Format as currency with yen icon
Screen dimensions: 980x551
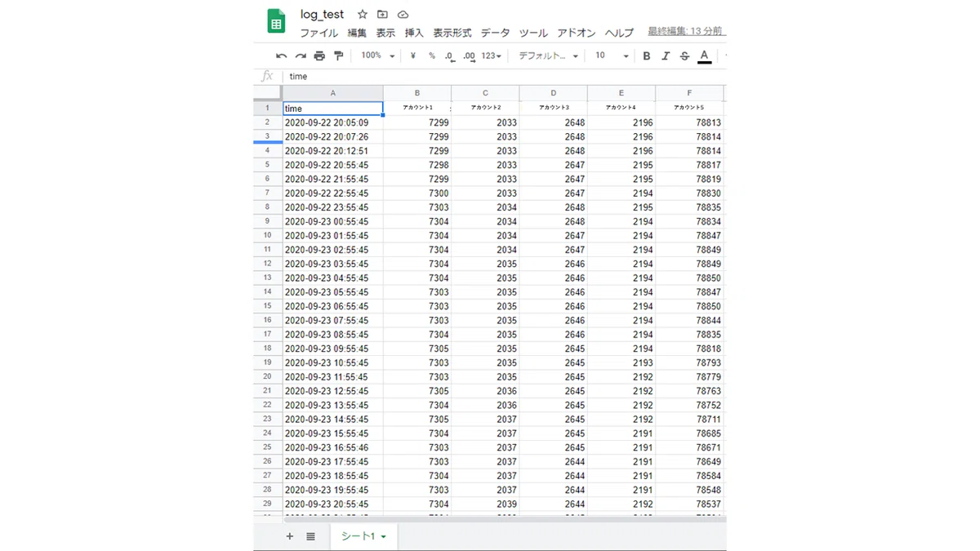[413, 56]
